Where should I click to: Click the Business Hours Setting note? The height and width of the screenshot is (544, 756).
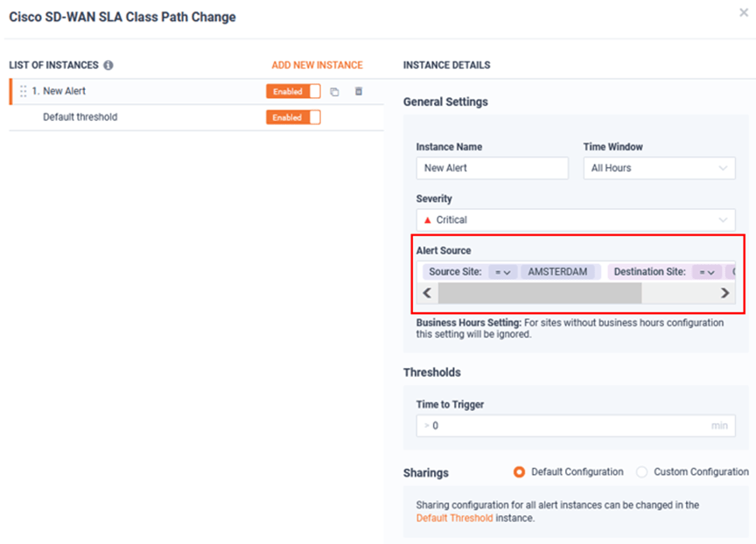tap(570, 328)
